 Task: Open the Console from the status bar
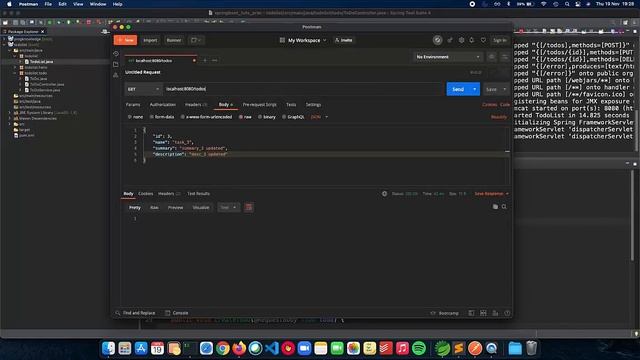click(x=177, y=313)
